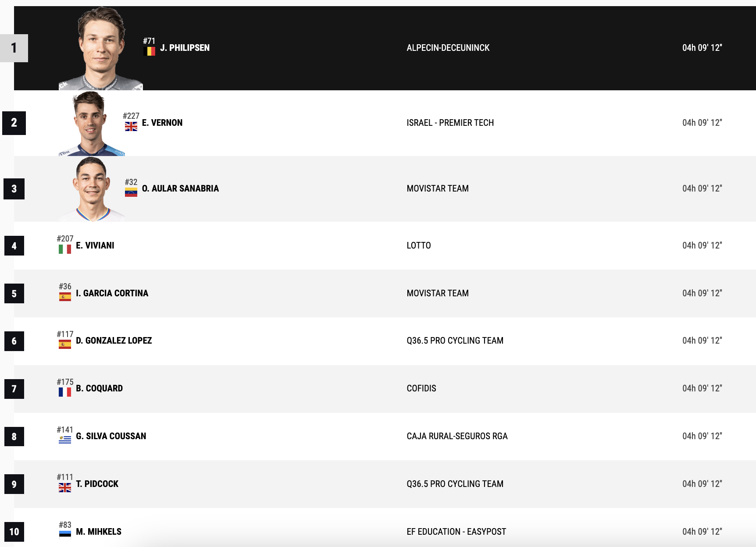The width and height of the screenshot is (756, 547).
Task: Click the UK flag beside T. Pidcock
Action: (65, 488)
